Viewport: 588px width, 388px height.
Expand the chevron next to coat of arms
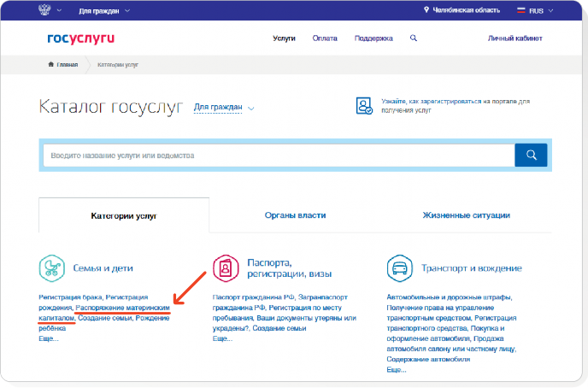(59, 10)
